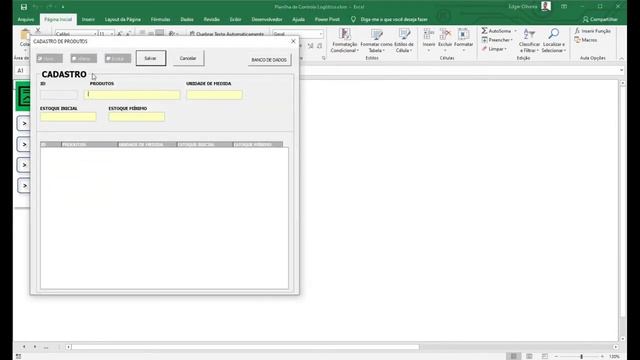Collapse the ribbon using the chevron
The height and width of the screenshot is (360, 640).
point(622,59)
